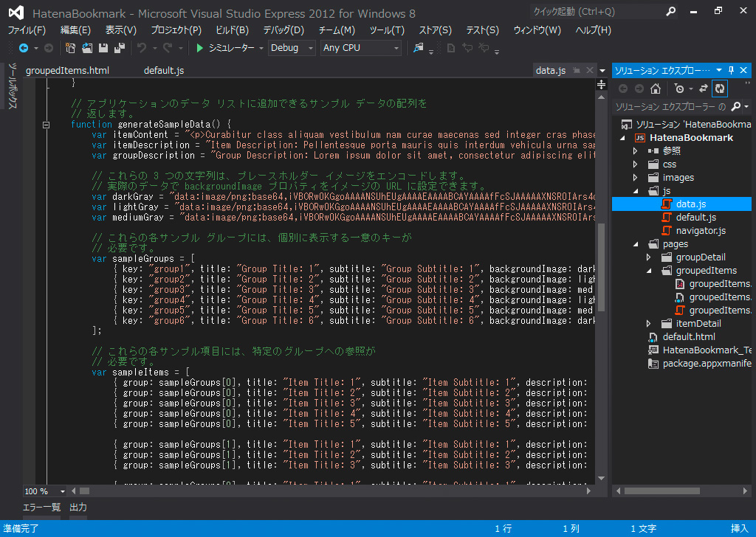756x537 pixels.
Task: Switch to the default.js editor tab
Action: tap(164, 70)
